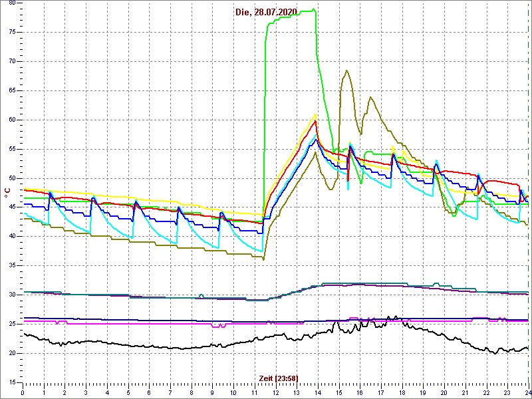Click hour 14 on the time axis
This screenshot has width=532, height=399.
coord(318,392)
